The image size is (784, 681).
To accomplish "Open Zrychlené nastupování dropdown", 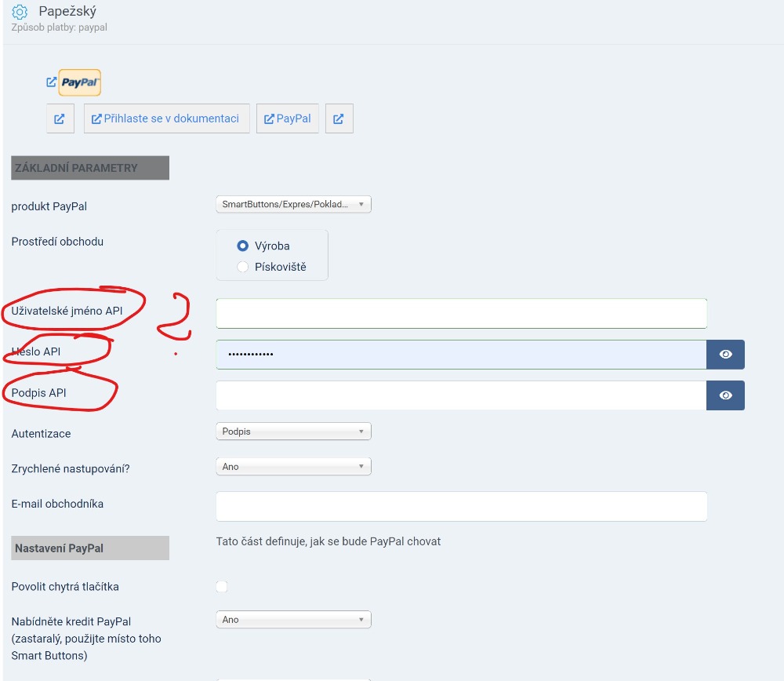I will point(293,467).
